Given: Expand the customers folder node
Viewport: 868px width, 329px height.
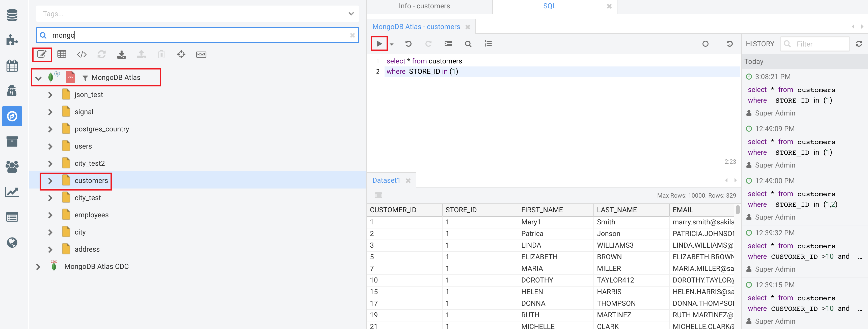Looking at the screenshot, I should 50,181.
